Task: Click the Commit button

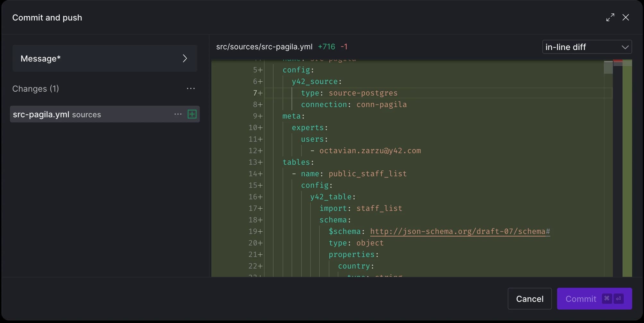Action: click(594, 299)
